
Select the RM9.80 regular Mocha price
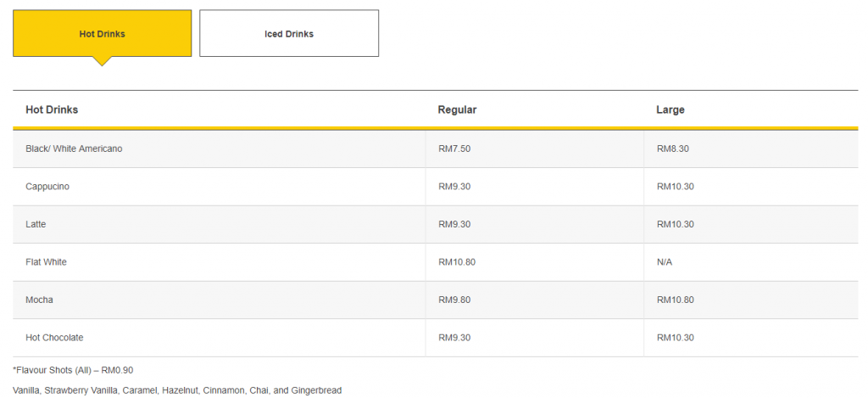[453, 300]
